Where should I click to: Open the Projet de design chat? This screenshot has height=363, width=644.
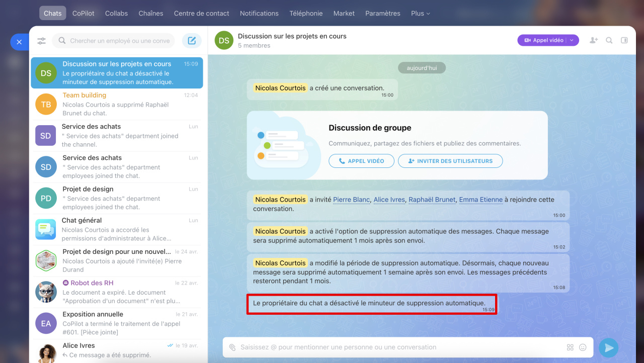point(117,198)
